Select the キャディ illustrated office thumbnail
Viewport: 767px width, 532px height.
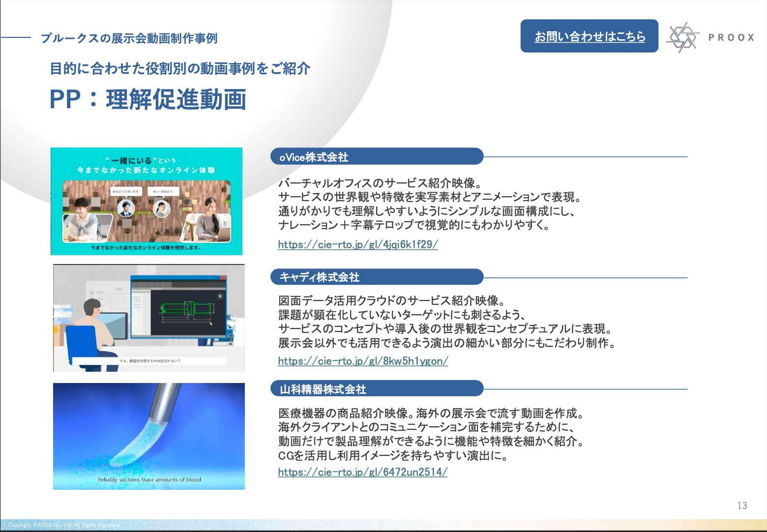(149, 318)
